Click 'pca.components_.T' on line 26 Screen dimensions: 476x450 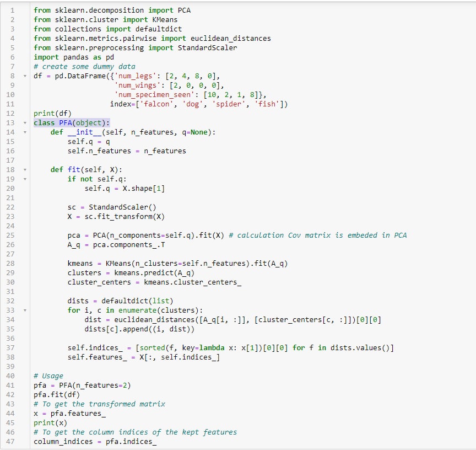(x=129, y=245)
